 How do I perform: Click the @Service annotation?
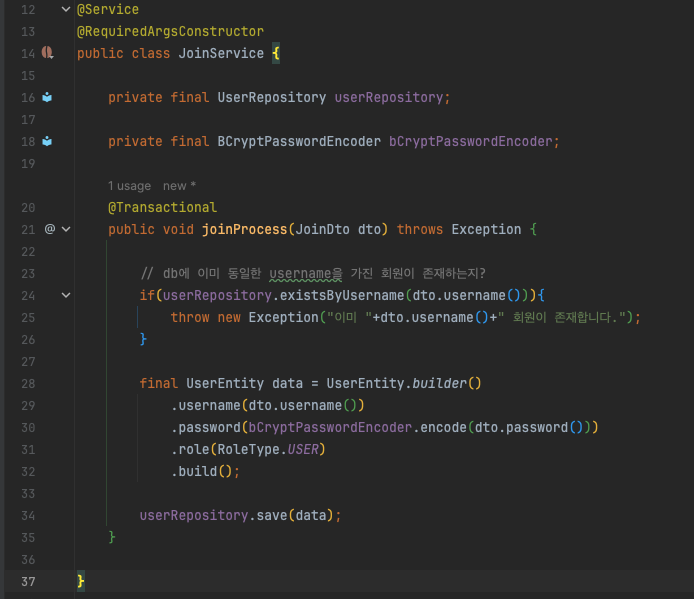[x=108, y=9]
